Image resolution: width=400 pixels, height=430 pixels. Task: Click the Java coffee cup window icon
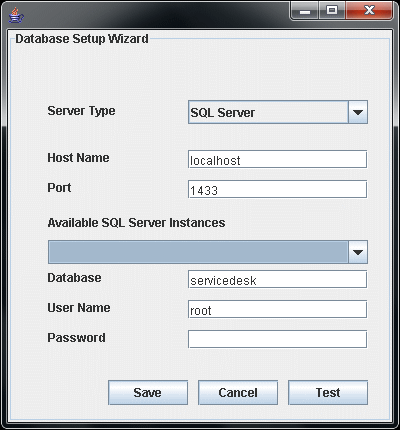coord(16,15)
